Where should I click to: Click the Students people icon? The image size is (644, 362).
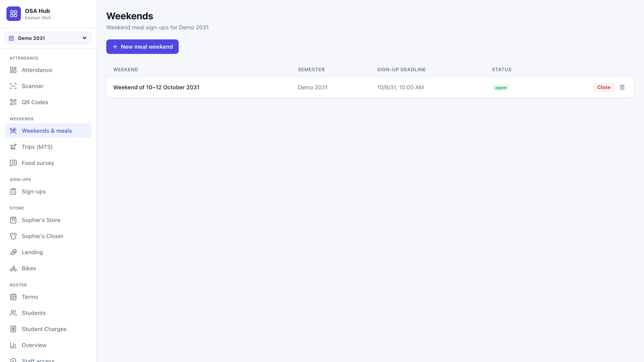pos(13,313)
